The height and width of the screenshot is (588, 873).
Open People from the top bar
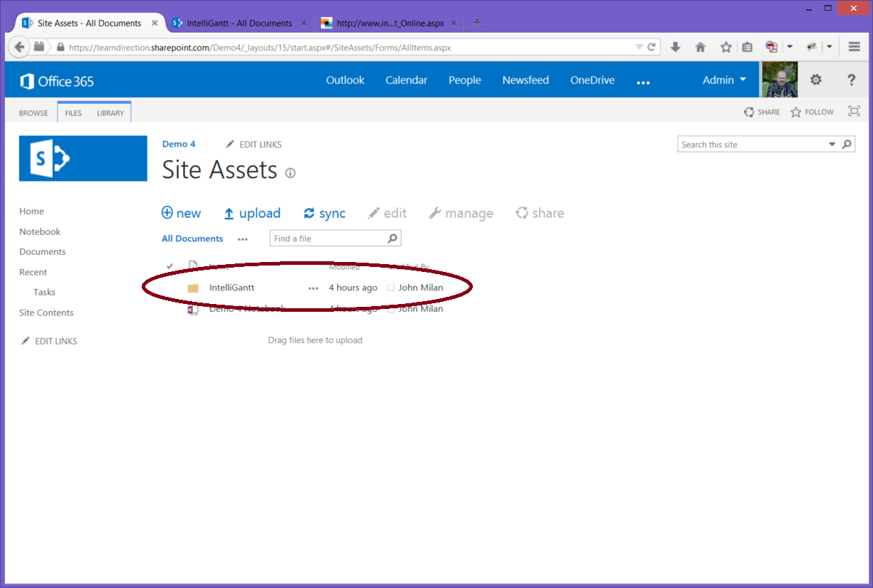click(465, 80)
